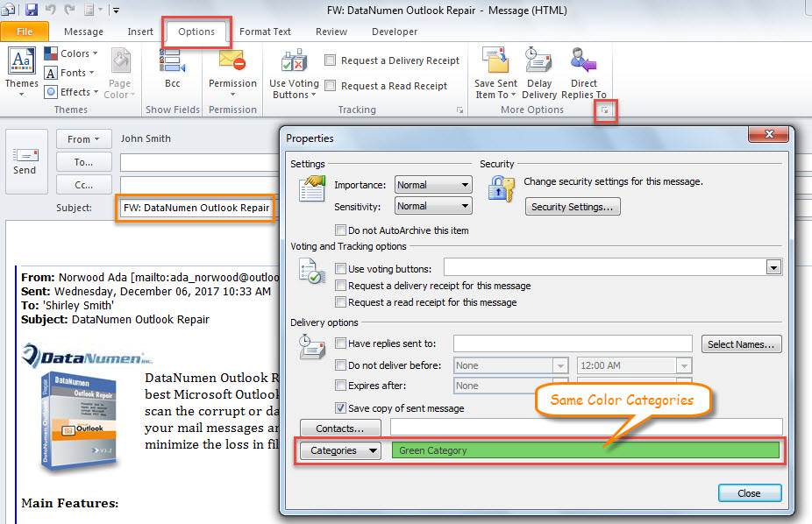
Task: Click the Send button
Action: 25,161
